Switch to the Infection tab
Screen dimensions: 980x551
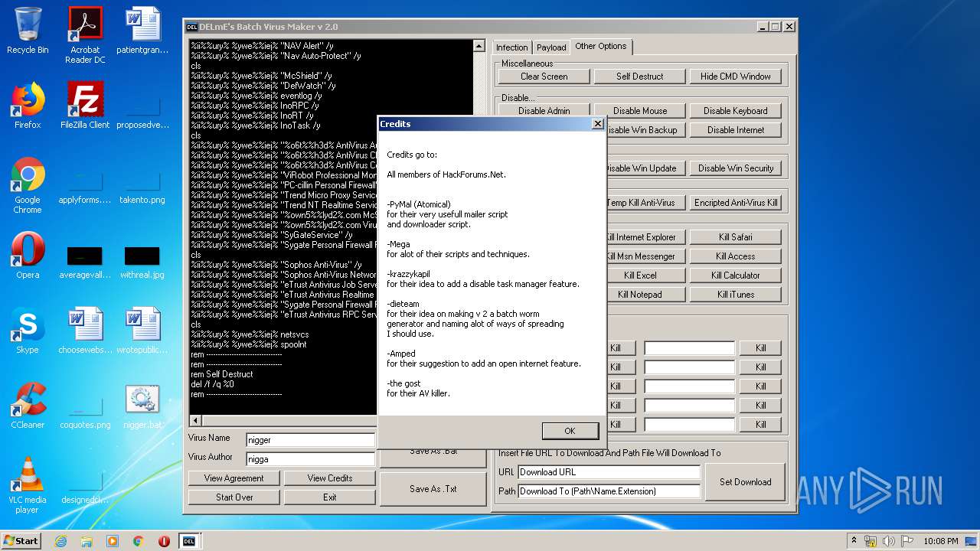point(511,47)
